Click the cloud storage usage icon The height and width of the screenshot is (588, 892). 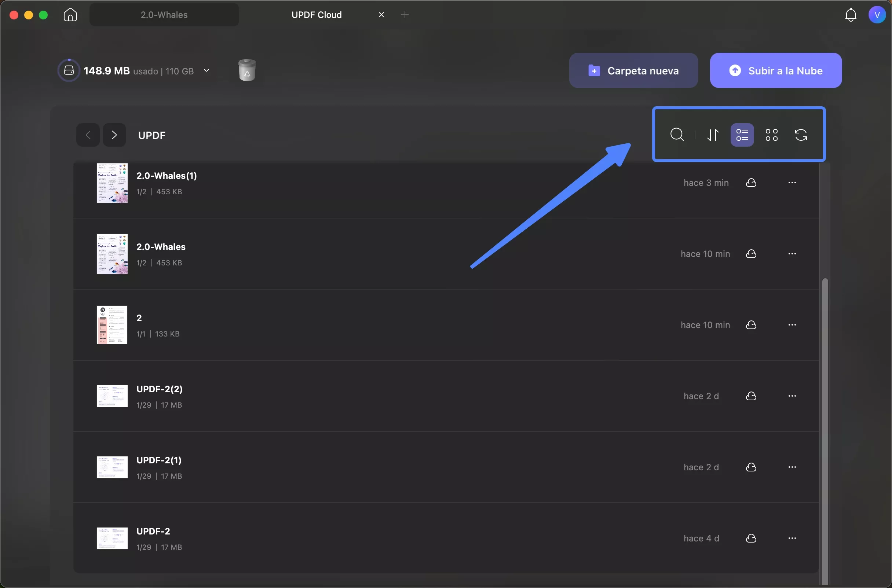(x=69, y=70)
